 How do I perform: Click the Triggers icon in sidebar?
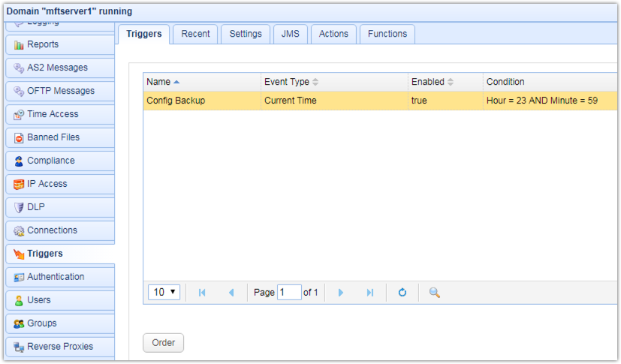(19, 254)
